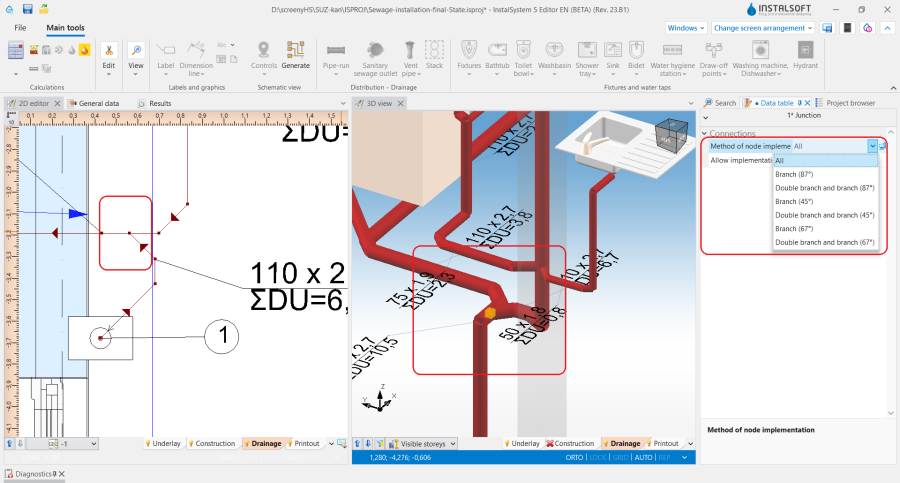Open the Search tab
Screen dimensions: 900x483
[720, 103]
